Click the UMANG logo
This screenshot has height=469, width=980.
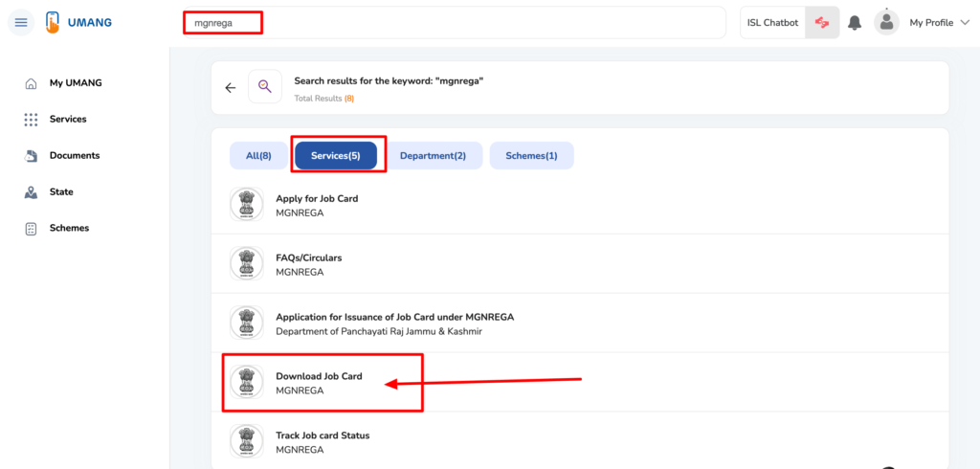pos(78,23)
